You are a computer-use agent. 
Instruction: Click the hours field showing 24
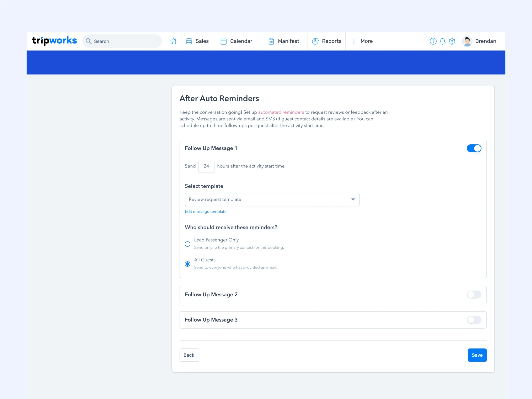pyautogui.click(x=206, y=166)
